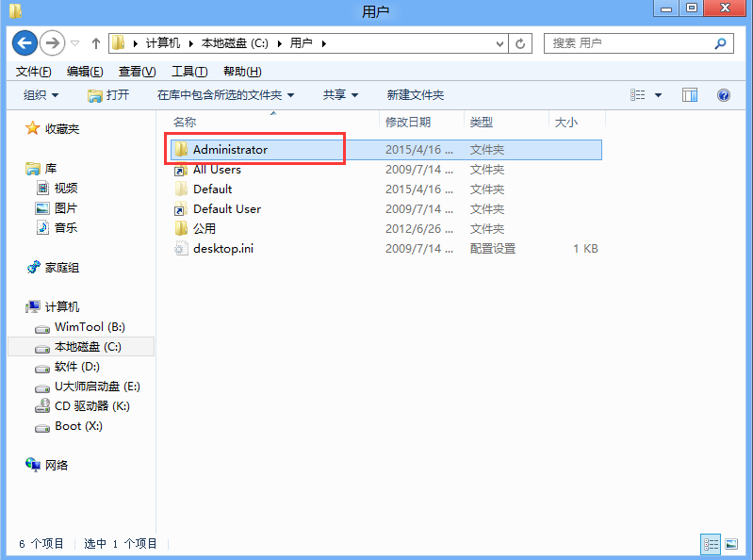
Task: Click the 2012/6/26 date of 公用
Action: click(x=419, y=228)
